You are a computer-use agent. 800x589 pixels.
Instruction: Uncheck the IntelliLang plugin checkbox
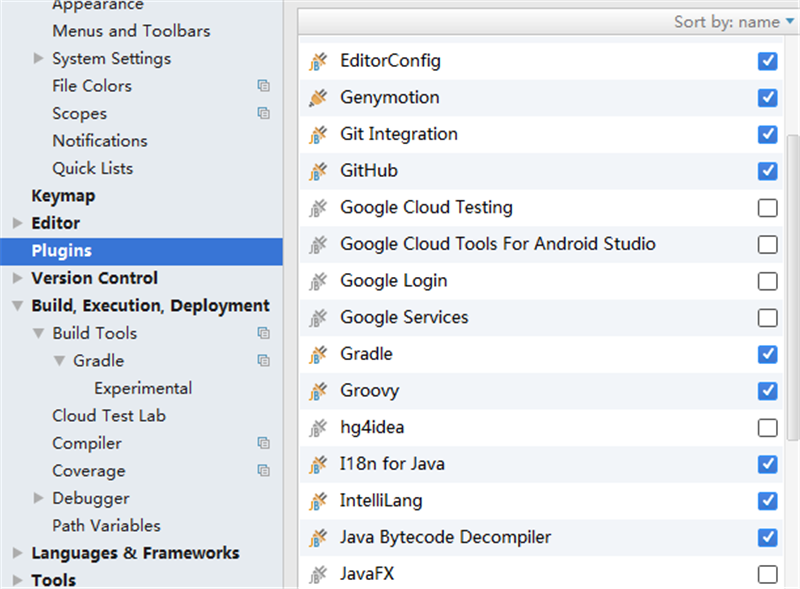coord(767,501)
